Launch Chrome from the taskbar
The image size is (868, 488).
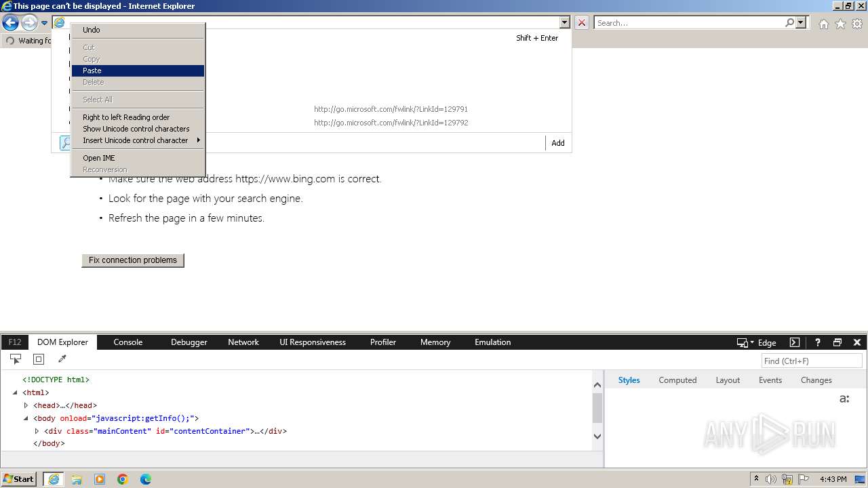pyautogui.click(x=123, y=479)
